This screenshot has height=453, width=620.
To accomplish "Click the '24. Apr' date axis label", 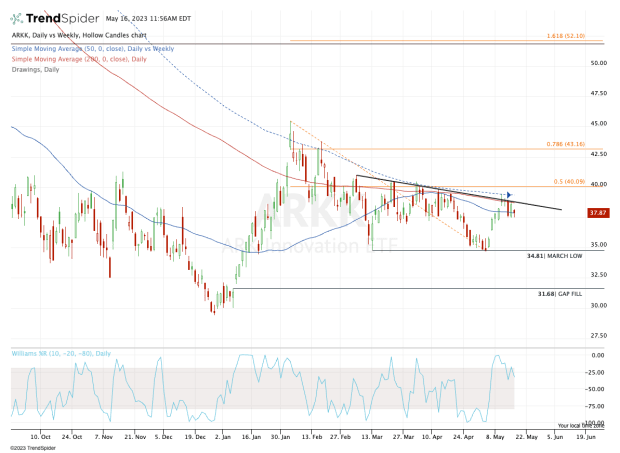I will click(x=463, y=437).
